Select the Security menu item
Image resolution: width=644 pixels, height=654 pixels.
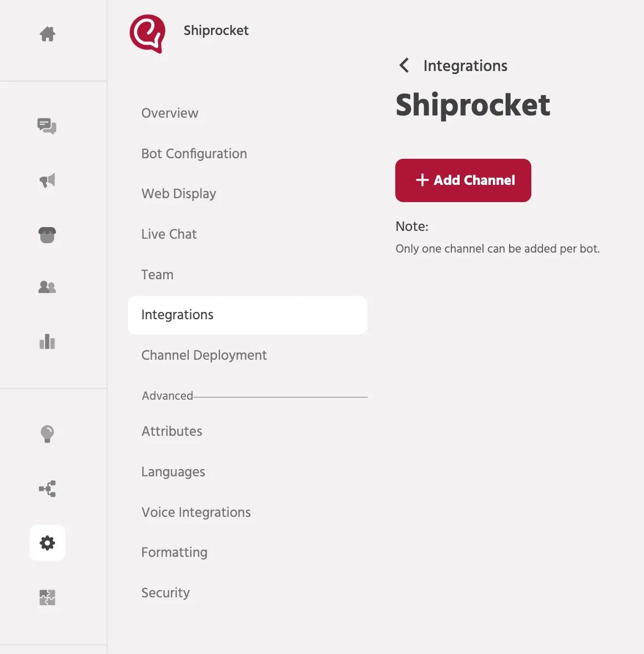click(165, 593)
